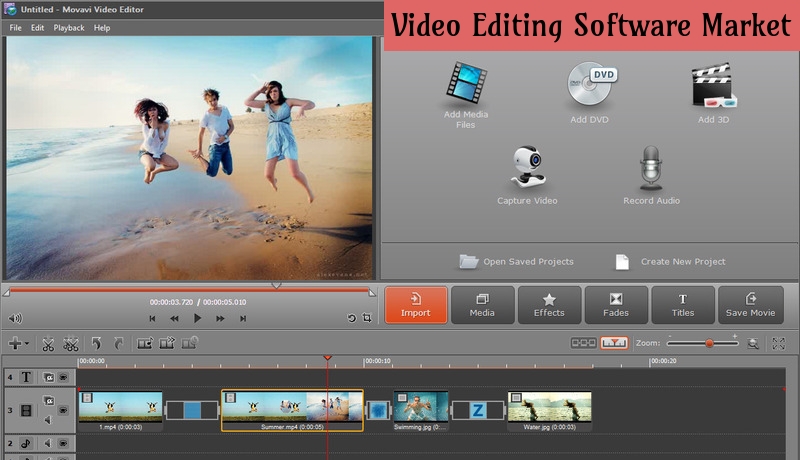
Task: Click the Save Movie button
Action: click(751, 305)
